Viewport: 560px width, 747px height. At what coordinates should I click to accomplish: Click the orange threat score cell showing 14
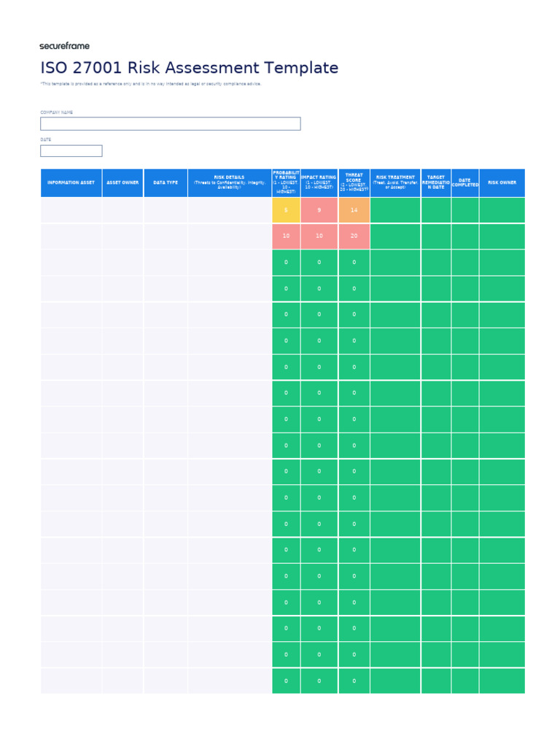[354, 210]
